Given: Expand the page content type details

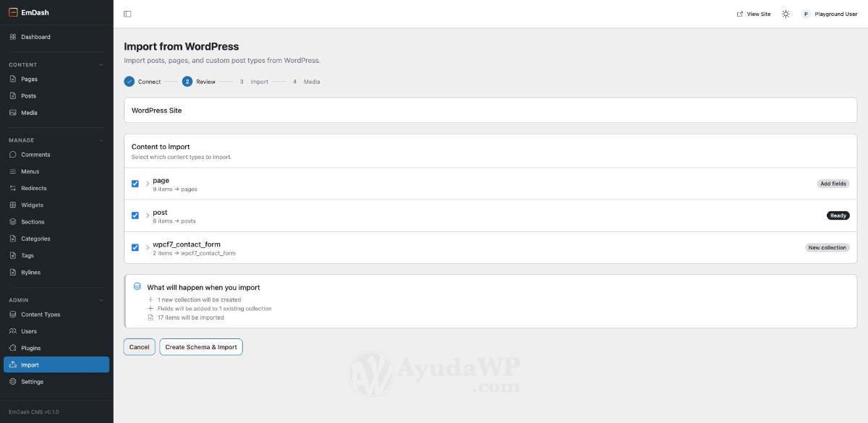Looking at the screenshot, I should click(x=147, y=183).
